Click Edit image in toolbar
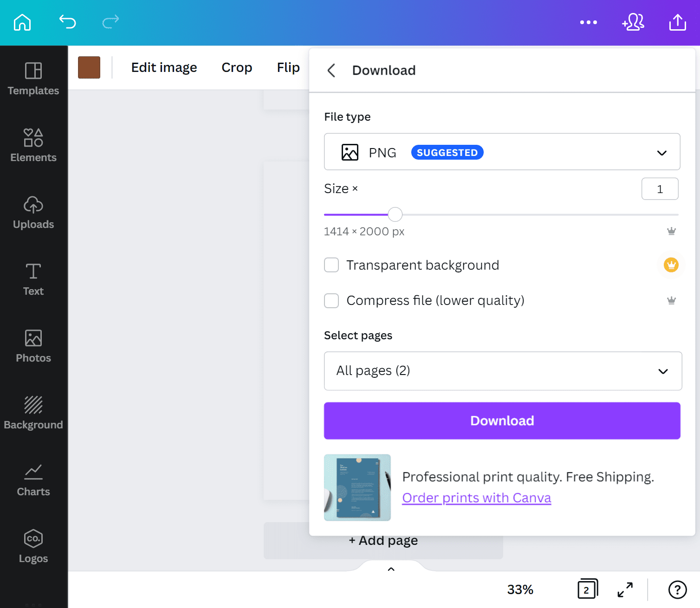The image size is (700, 608). pyautogui.click(x=164, y=68)
